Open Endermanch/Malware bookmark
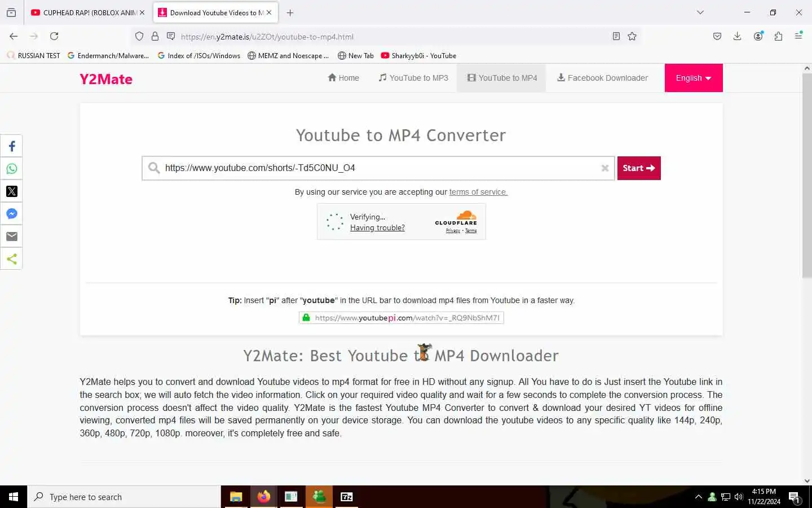The image size is (812, 508). pos(108,55)
